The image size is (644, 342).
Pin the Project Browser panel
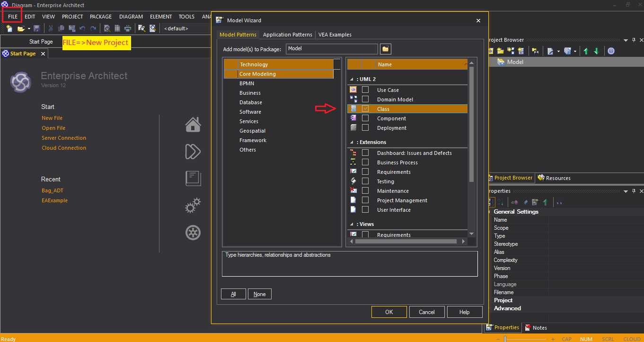coord(634,40)
